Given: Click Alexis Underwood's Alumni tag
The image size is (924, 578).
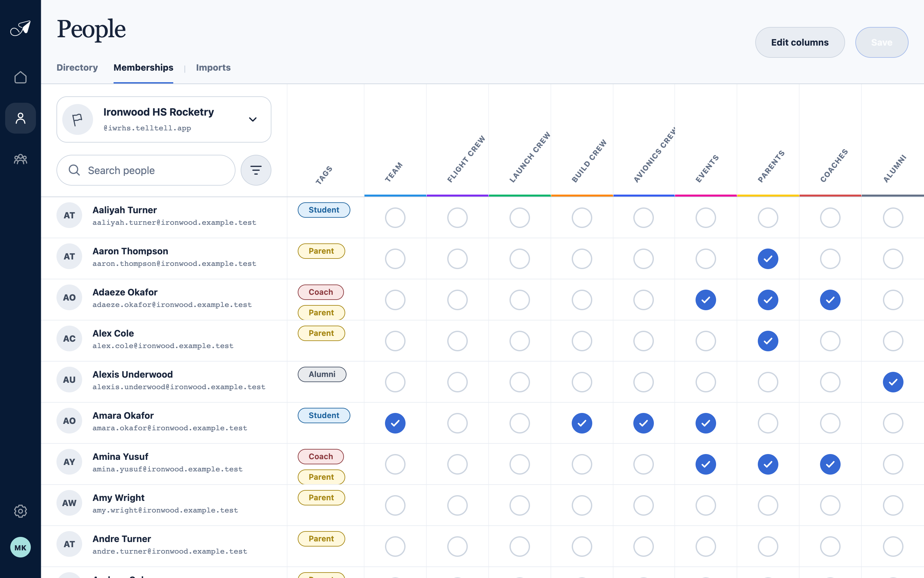Looking at the screenshot, I should tap(322, 374).
